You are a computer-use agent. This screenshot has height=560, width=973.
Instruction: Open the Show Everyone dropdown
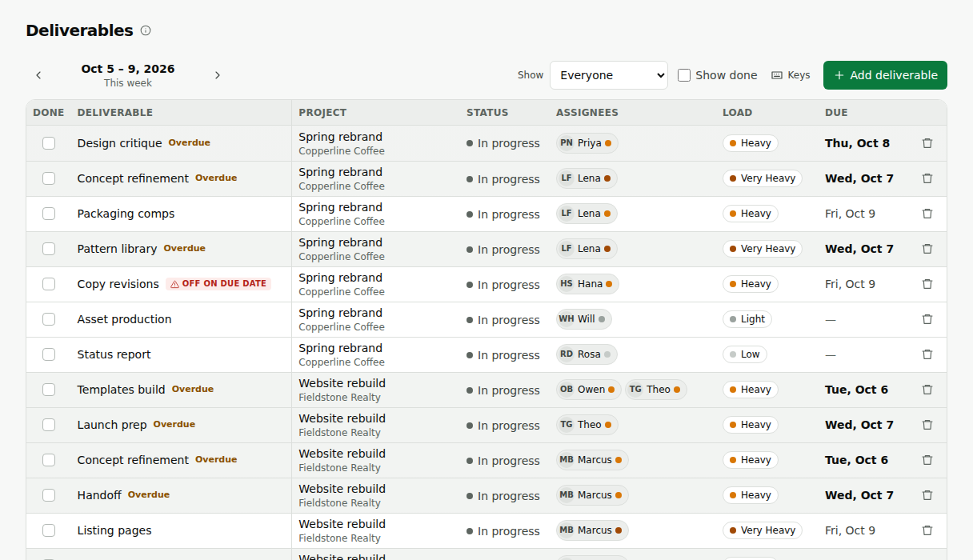point(609,75)
